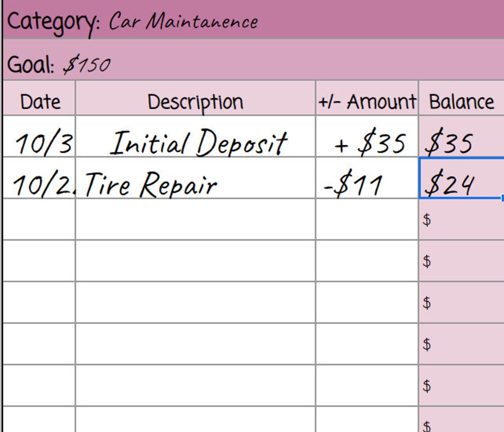The height and width of the screenshot is (432, 504).
Task: Select the second empty balance cell with dollar sign
Action: coord(462,261)
